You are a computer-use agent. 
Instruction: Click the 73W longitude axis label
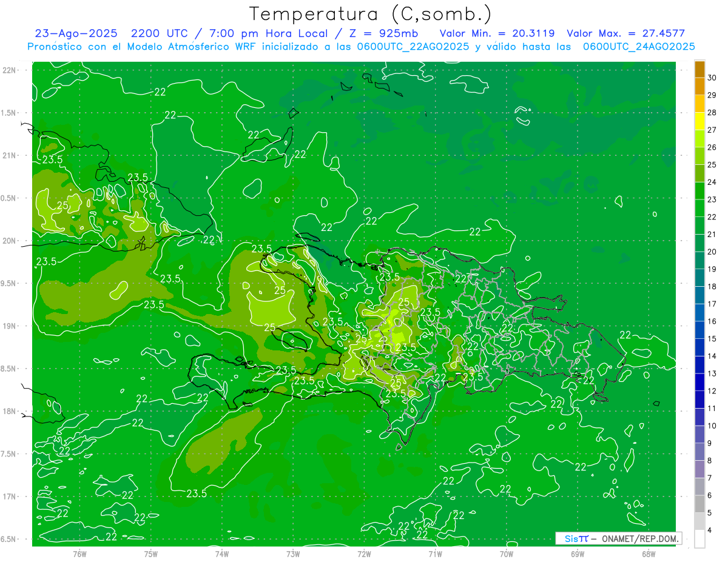(293, 554)
